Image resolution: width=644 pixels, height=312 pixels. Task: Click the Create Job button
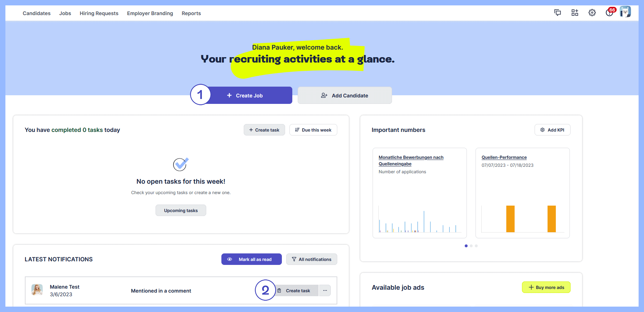pos(249,96)
